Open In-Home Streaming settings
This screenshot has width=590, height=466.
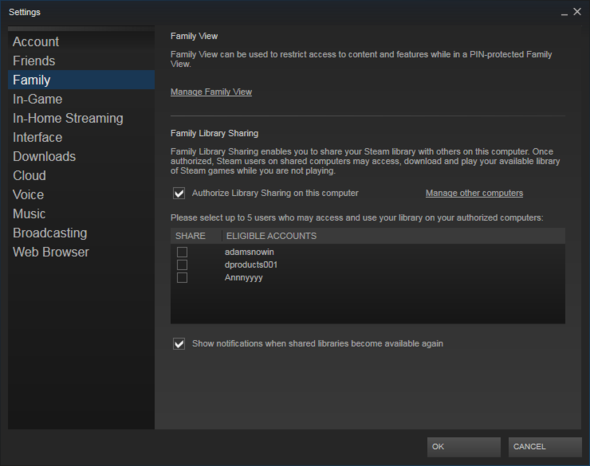(68, 119)
